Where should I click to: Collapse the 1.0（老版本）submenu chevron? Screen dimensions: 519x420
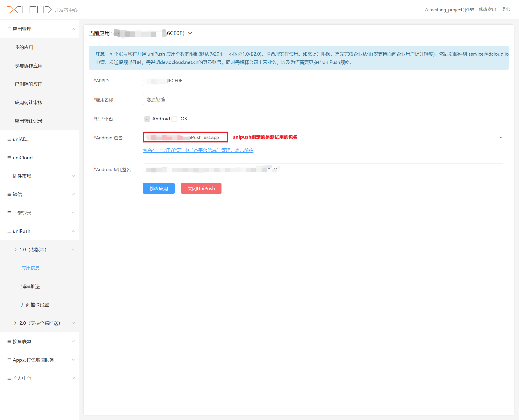[x=73, y=250]
